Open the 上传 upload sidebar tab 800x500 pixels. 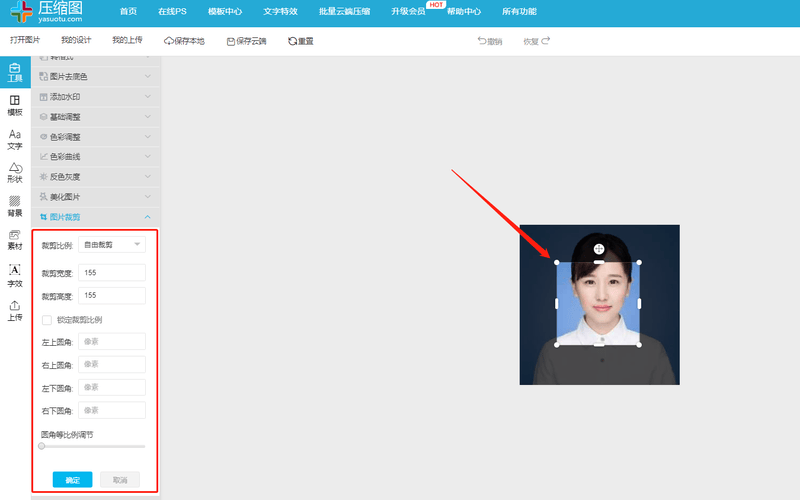(x=15, y=311)
